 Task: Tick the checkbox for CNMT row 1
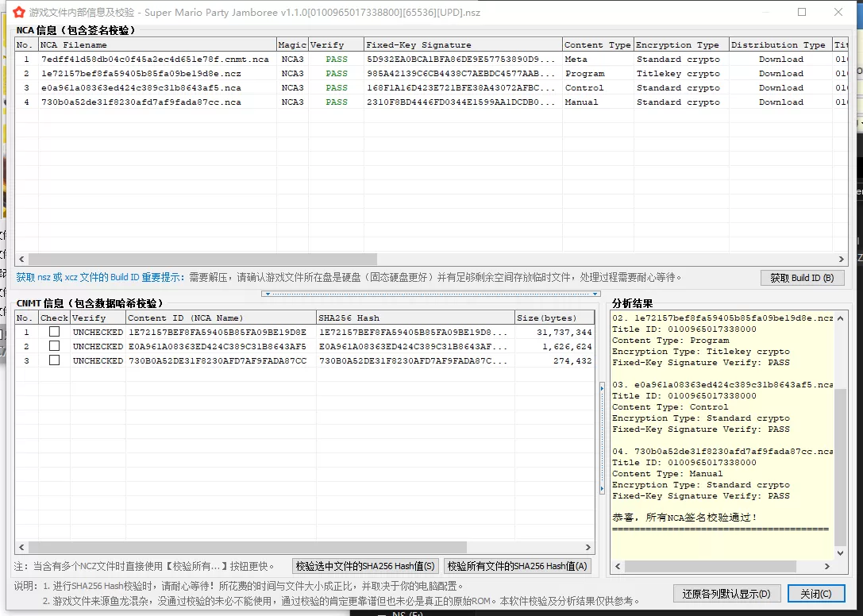54,332
